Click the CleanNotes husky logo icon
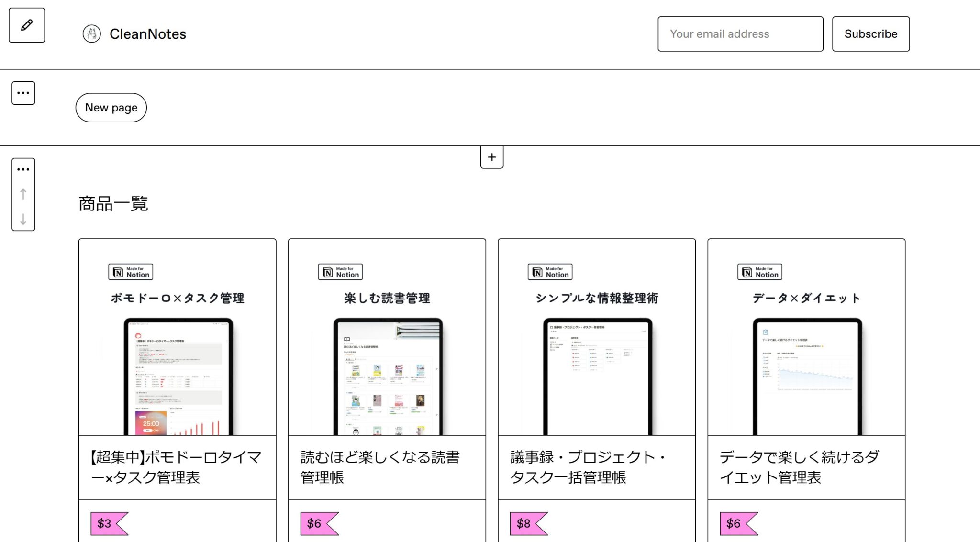 click(x=93, y=33)
